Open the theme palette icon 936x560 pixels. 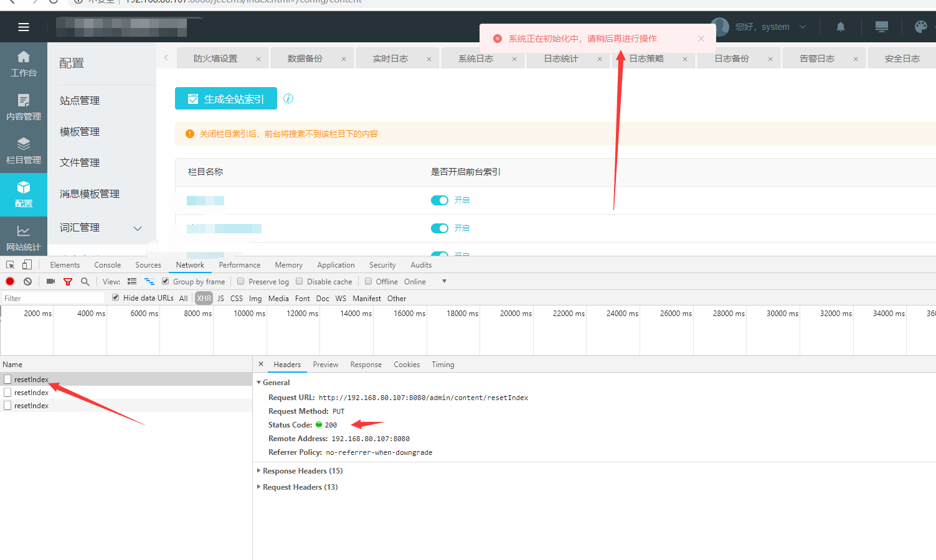click(x=921, y=27)
